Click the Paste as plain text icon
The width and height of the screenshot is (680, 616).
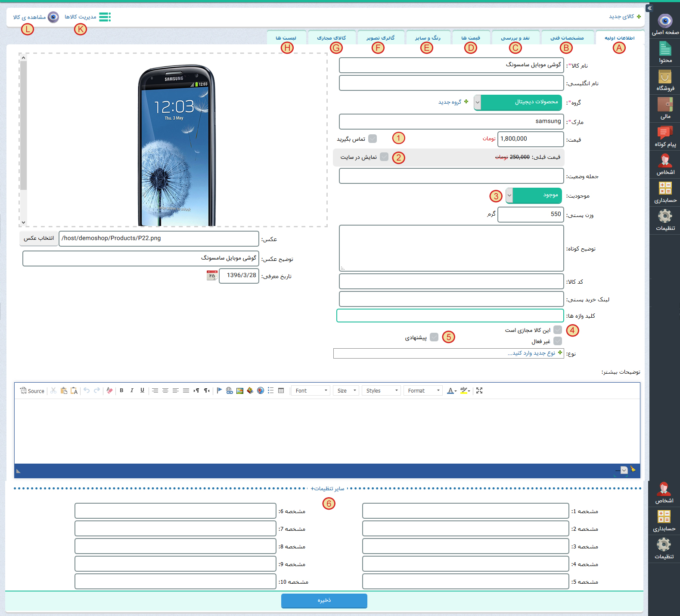(x=74, y=390)
